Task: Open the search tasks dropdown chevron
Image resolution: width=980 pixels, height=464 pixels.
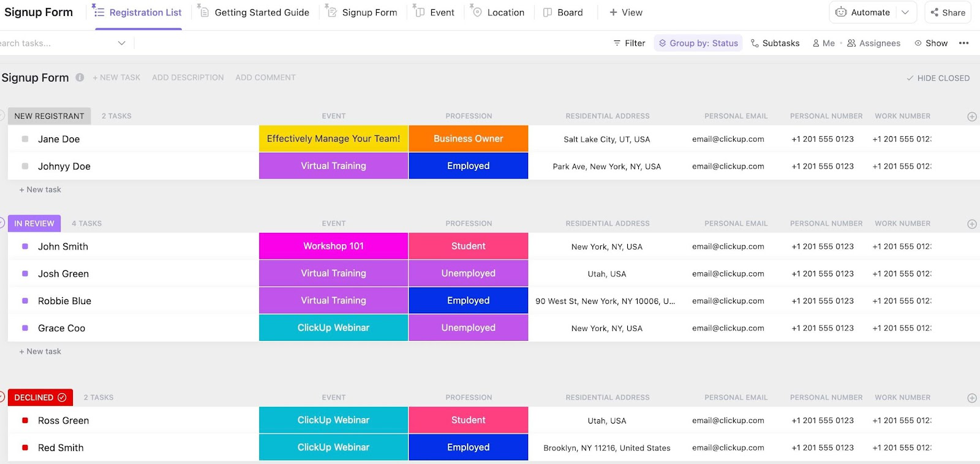Action: [121, 44]
